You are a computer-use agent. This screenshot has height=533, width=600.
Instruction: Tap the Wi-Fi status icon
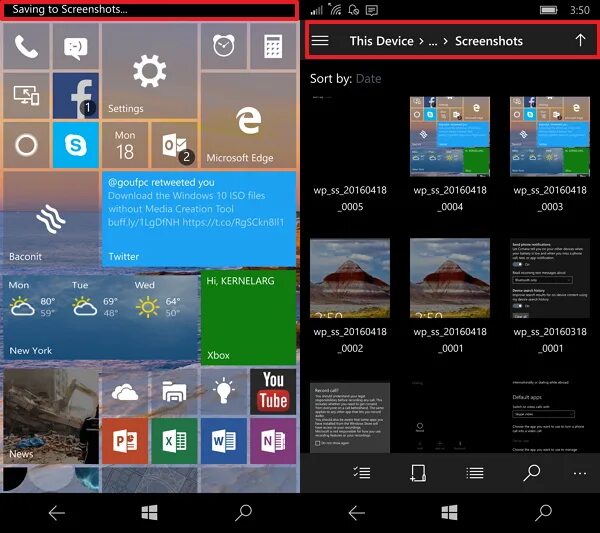[335, 9]
